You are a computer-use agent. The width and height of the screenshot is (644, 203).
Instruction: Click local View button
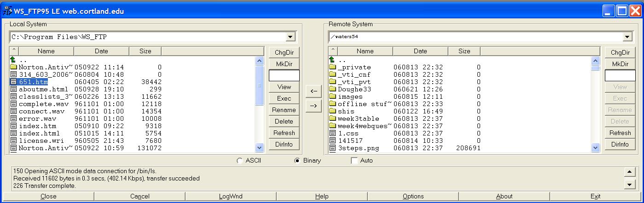(x=284, y=87)
